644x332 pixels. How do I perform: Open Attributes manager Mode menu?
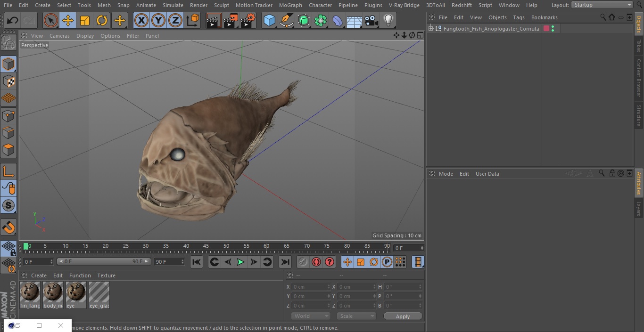446,174
